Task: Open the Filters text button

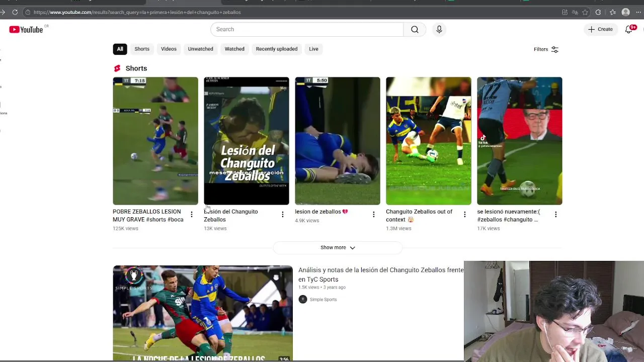Action: point(541,49)
